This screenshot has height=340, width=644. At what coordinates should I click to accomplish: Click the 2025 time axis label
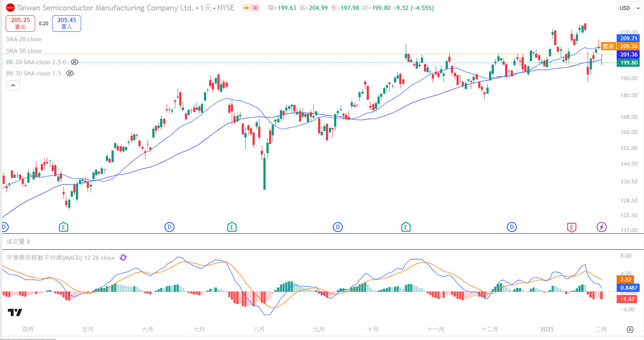pyautogui.click(x=546, y=330)
